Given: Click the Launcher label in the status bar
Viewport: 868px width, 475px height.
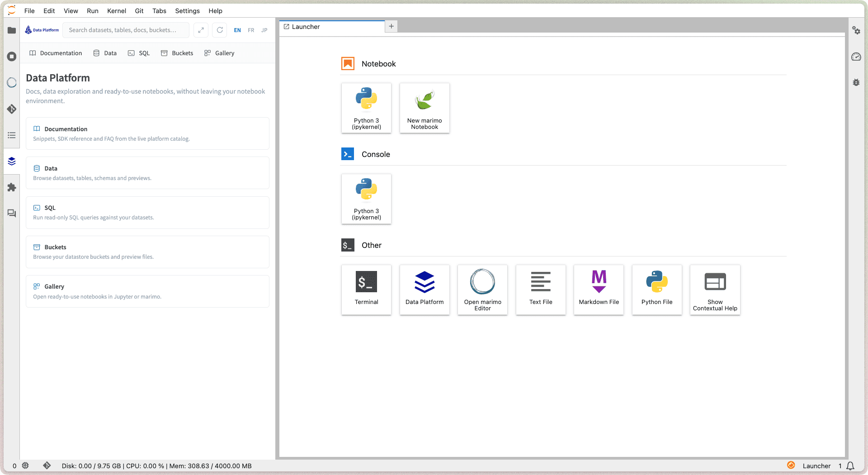Looking at the screenshot, I should (816, 466).
